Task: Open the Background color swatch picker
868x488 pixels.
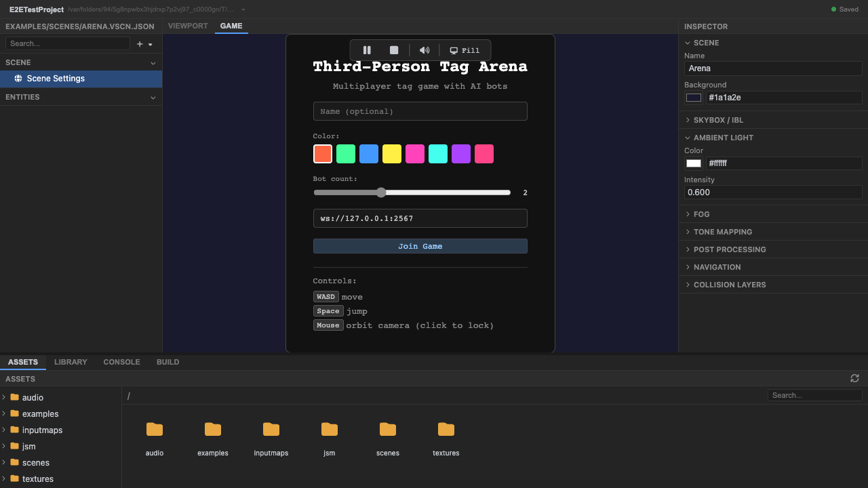Action: coord(694,98)
